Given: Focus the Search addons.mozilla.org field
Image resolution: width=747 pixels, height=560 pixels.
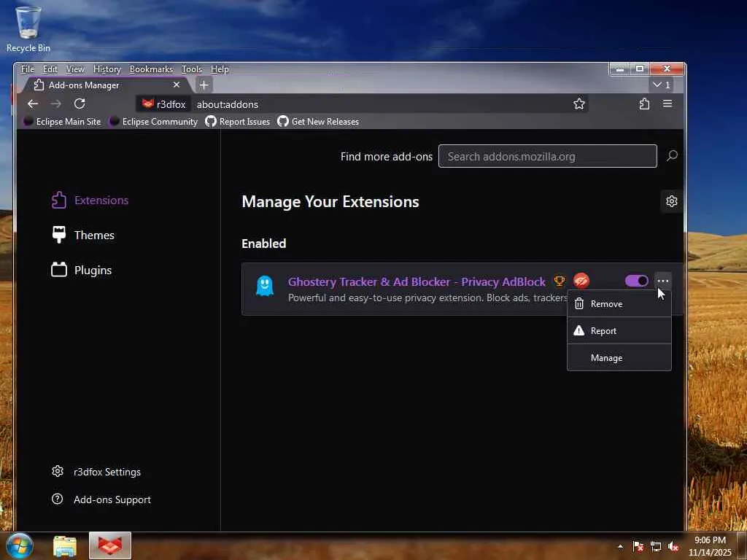Looking at the screenshot, I should [547, 156].
